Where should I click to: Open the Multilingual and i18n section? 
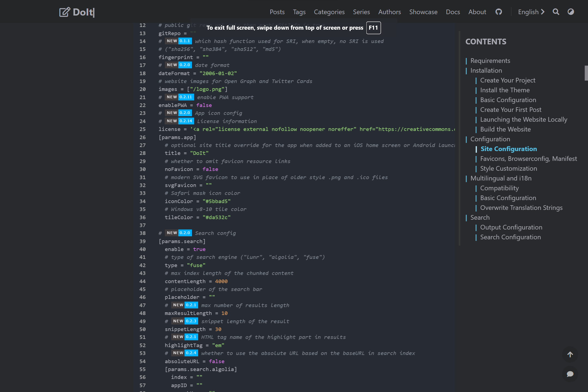(501, 178)
